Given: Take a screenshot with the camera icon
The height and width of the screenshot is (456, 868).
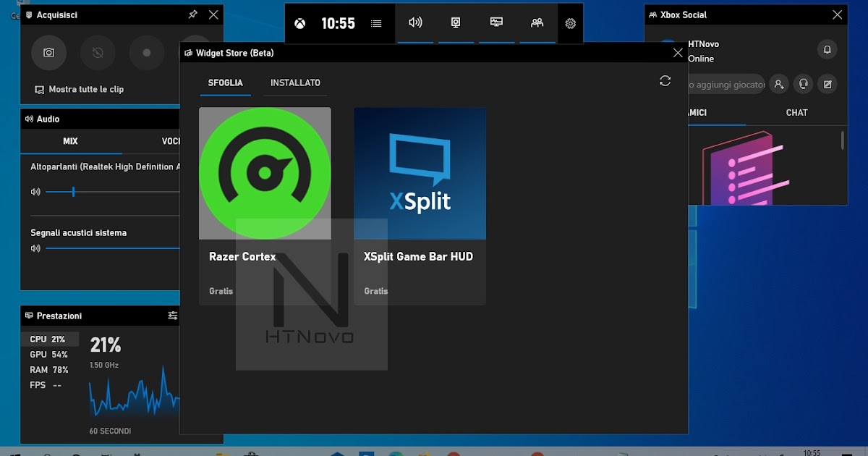Looking at the screenshot, I should (48, 52).
